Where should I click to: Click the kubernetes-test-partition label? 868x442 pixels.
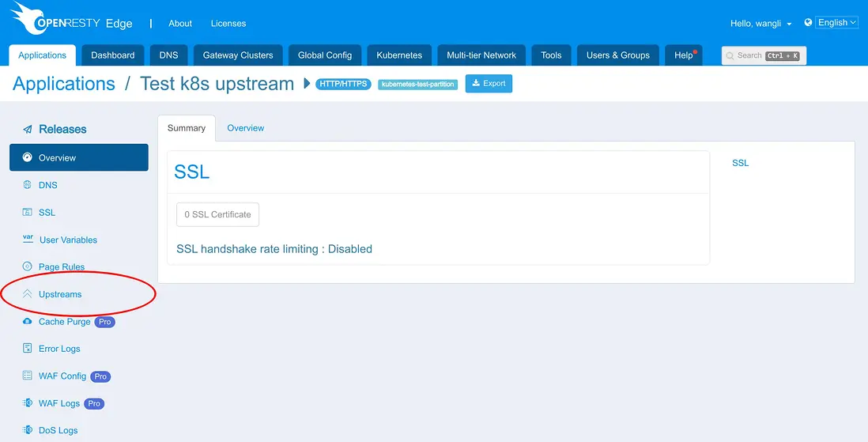click(418, 84)
